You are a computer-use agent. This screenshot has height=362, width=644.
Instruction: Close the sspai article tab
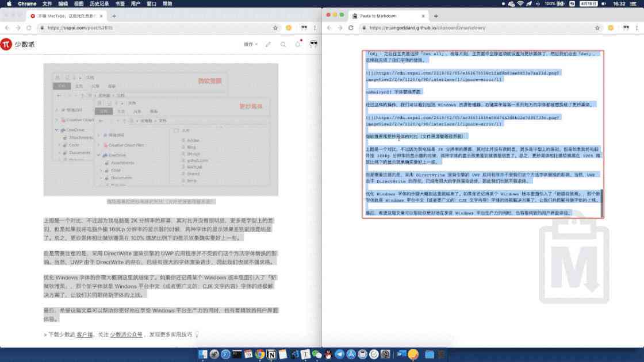coord(101,16)
